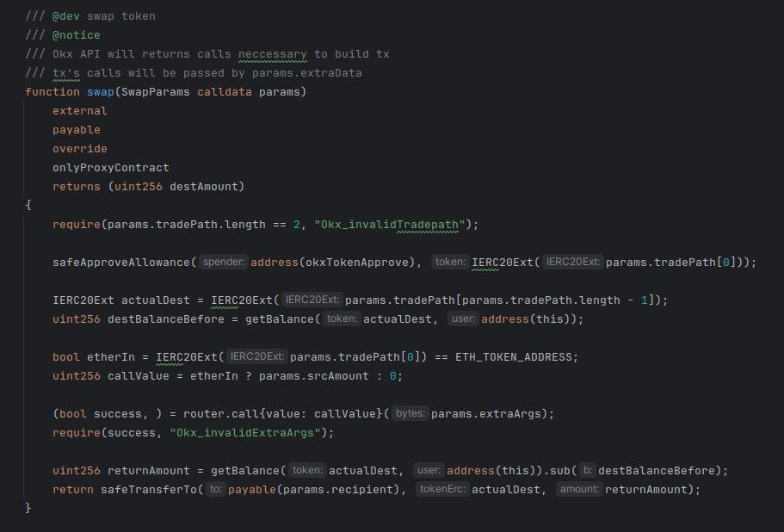The width and height of the screenshot is (784, 532).
Task: Click the b: inlay hint
Action: pos(587,471)
